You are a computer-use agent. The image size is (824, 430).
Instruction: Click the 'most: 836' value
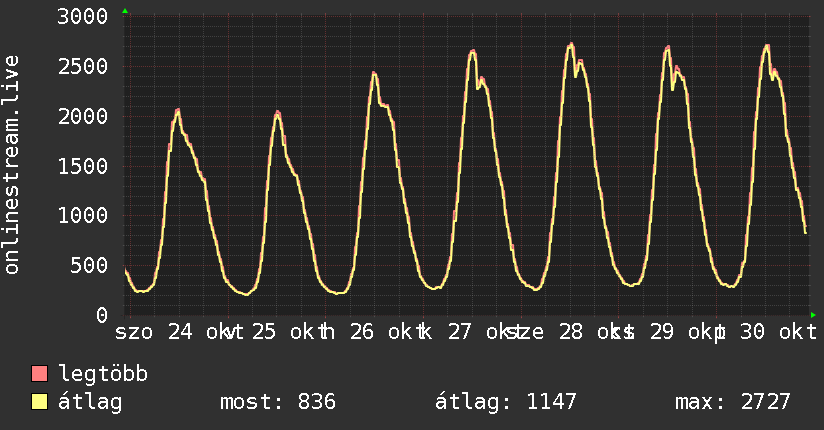click(278, 402)
